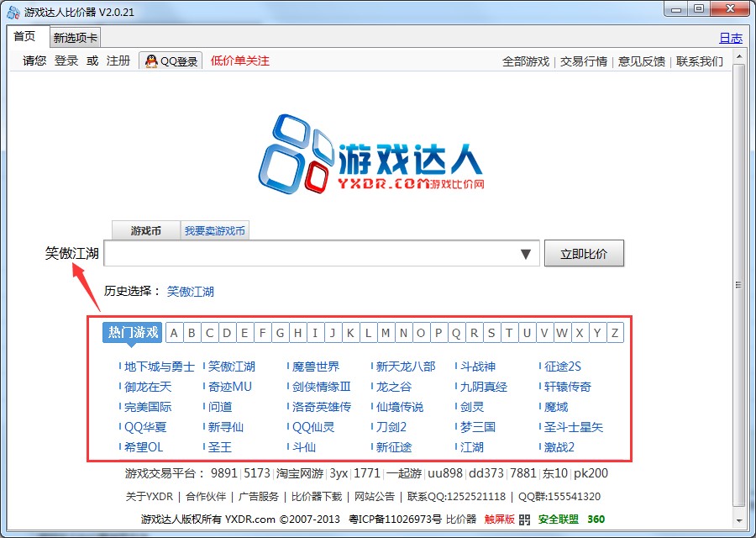This screenshot has height=538, width=756.
Task: Open the 低价单关注 link
Action: pyautogui.click(x=239, y=61)
